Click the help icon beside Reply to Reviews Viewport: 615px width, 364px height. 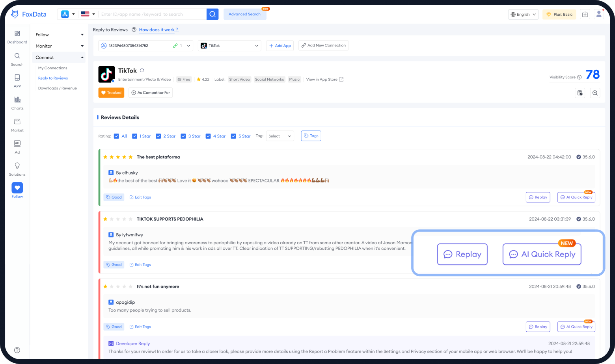pos(134,30)
